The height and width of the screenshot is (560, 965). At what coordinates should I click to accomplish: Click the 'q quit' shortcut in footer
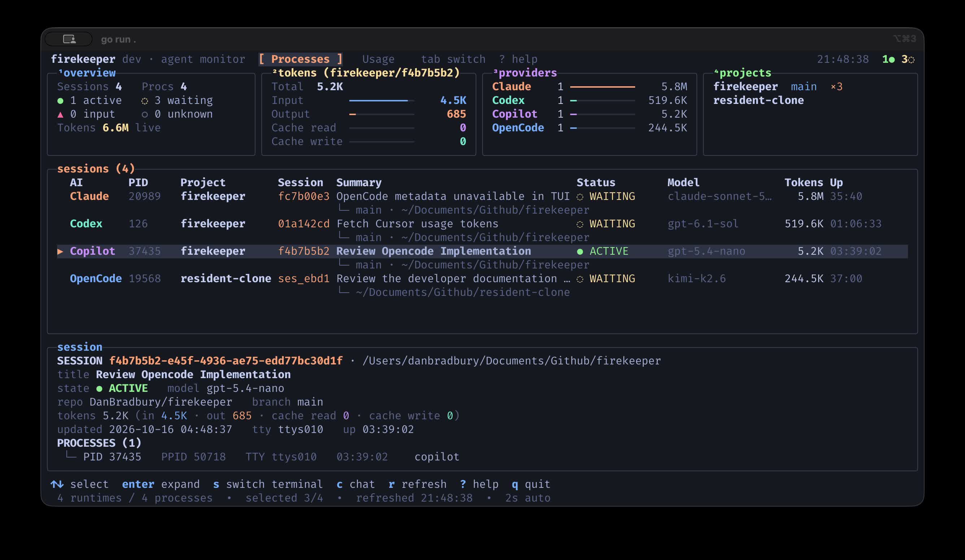531,484
